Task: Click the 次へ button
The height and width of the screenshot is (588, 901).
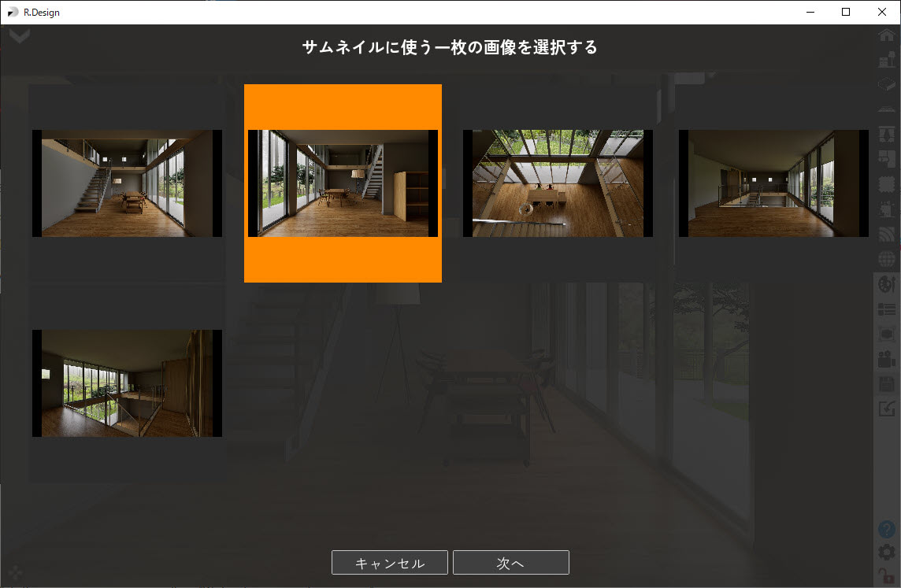Action: [x=511, y=563]
